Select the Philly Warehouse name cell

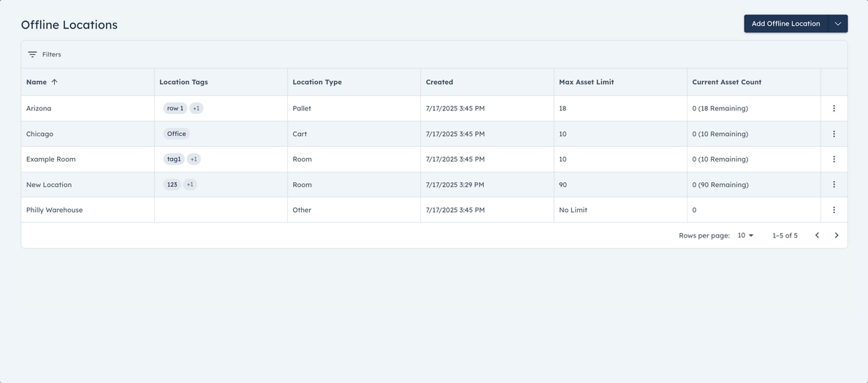pos(88,211)
